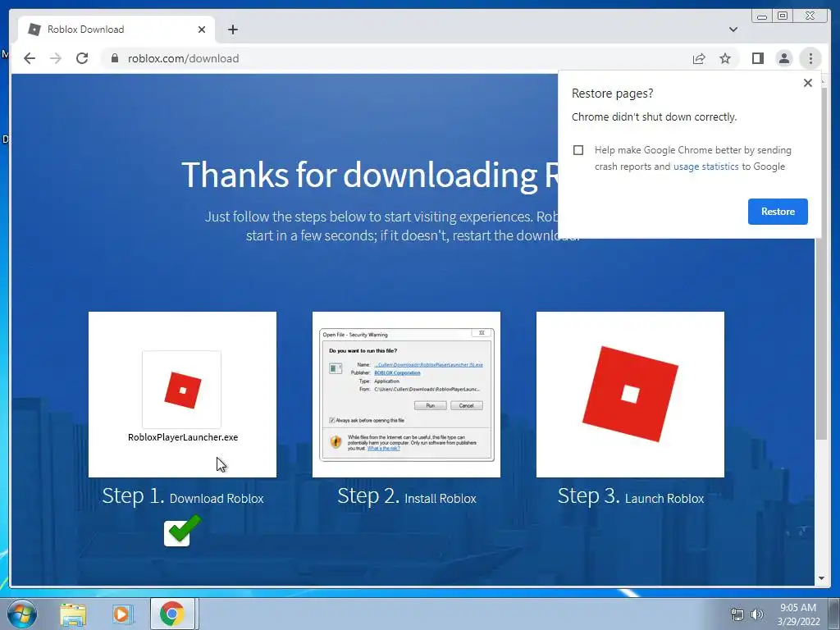This screenshot has height=630, width=840.
Task: Launch Windows Media Player from the taskbar
Action: [122, 614]
